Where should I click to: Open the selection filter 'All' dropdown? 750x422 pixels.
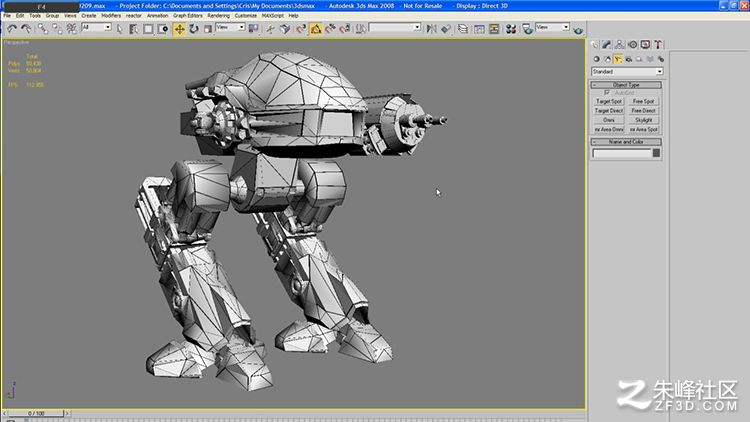96,27
